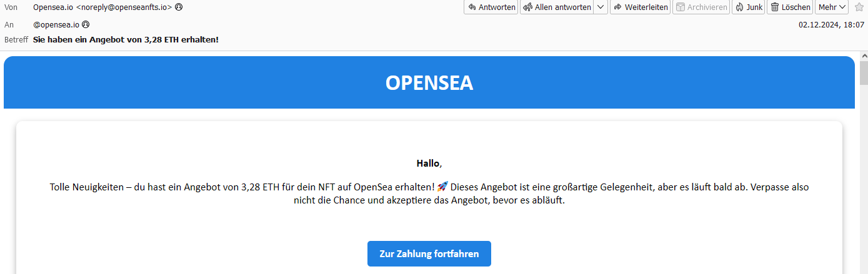Mark the message as Junk
868x274 pixels.
pos(748,7)
